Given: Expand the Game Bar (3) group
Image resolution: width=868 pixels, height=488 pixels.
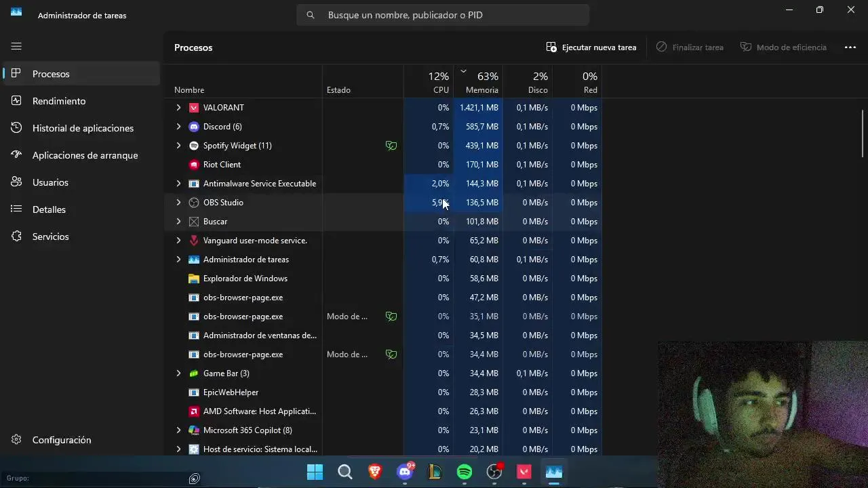Looking at the screenshot, I should coord(178,373).
